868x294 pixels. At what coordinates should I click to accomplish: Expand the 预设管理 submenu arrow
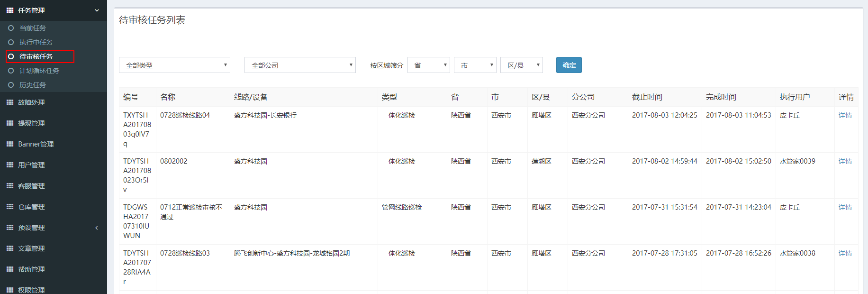[x=97, y=228]
